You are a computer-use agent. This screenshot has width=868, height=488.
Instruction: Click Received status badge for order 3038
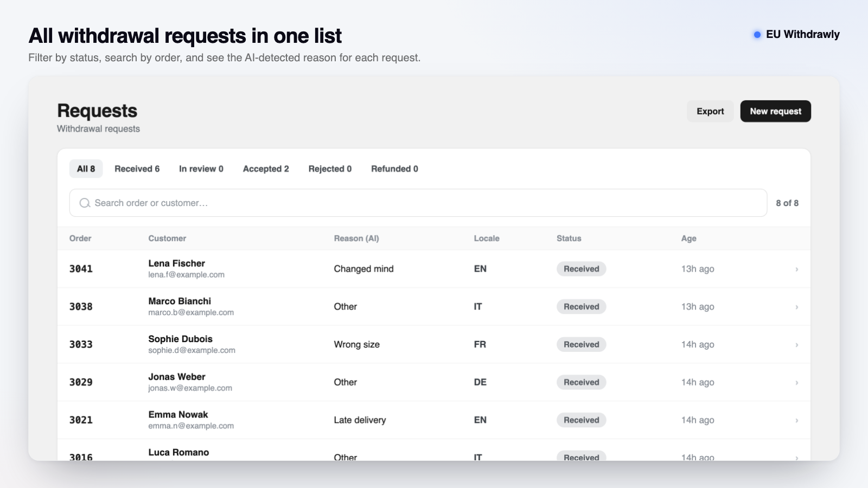pyautogui.click(x=581, y=307)
